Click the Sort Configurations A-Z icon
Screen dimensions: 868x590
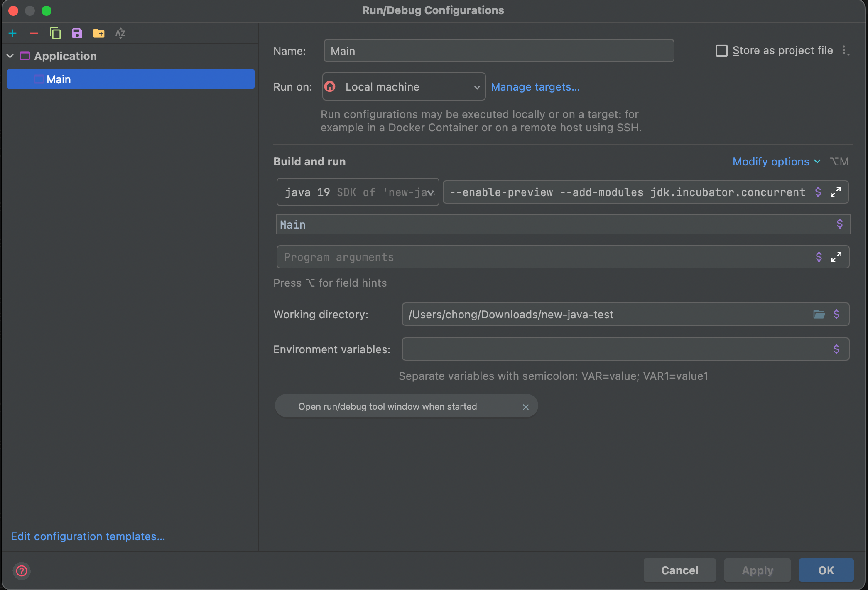[x=120, y=33]
